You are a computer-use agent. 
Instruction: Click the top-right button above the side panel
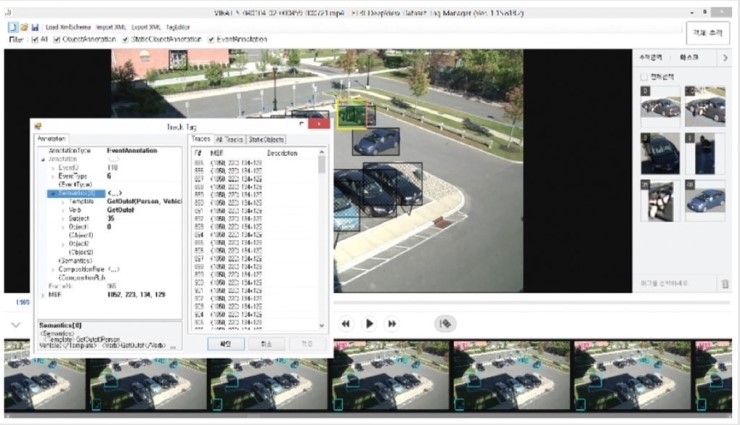point(707,33)
